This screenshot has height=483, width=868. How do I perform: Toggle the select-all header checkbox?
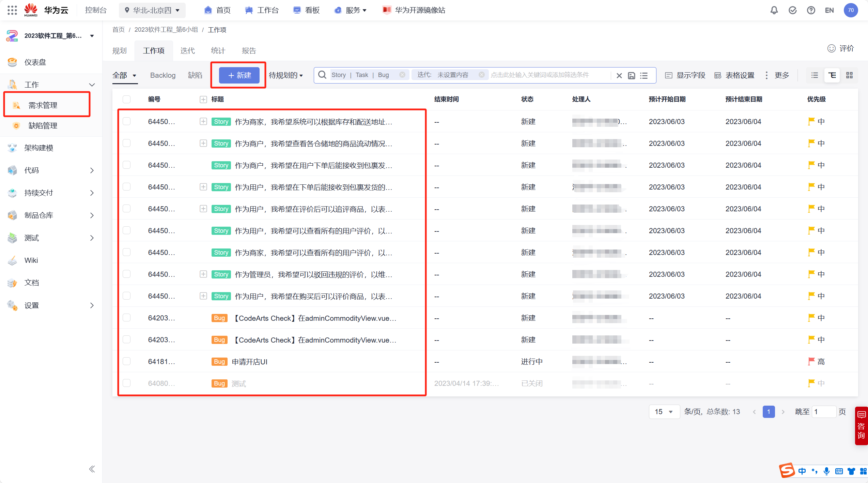tap(127, 99)
